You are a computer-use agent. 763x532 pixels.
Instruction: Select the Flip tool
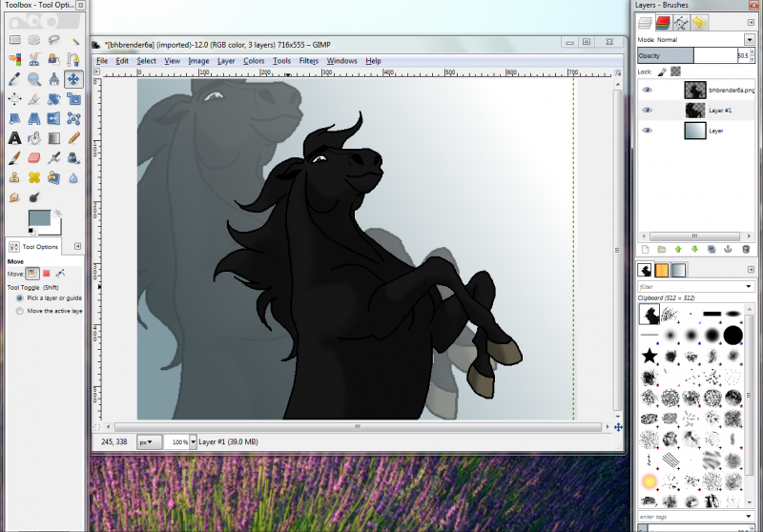54,118
